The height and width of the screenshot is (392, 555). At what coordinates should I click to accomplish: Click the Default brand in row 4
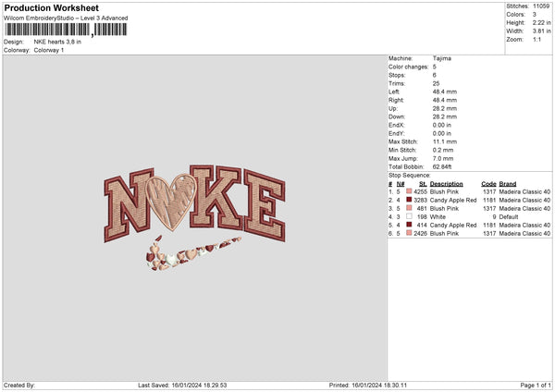click(x=509, y=217)
